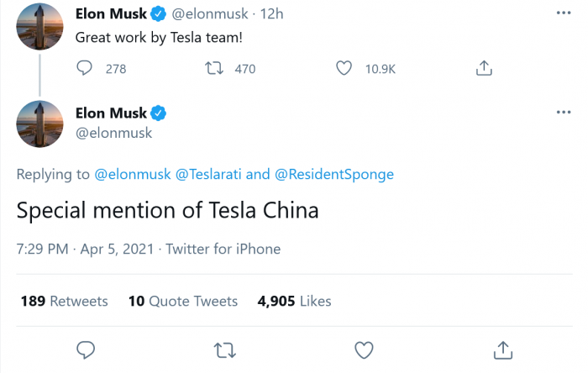This screenshot has height=373, width=588.
Task: Retweet the "Special mention of Tesla China" tweet
Action: pos(223,349)
